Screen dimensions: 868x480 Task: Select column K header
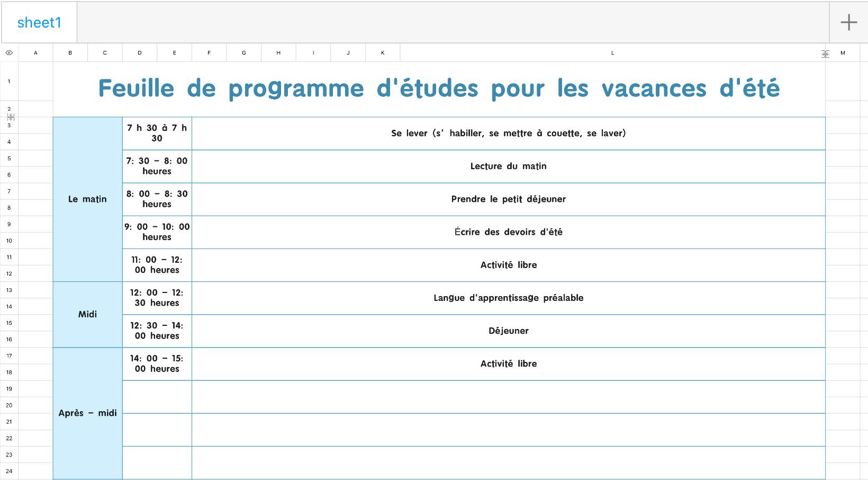click(x=383, y=53)
